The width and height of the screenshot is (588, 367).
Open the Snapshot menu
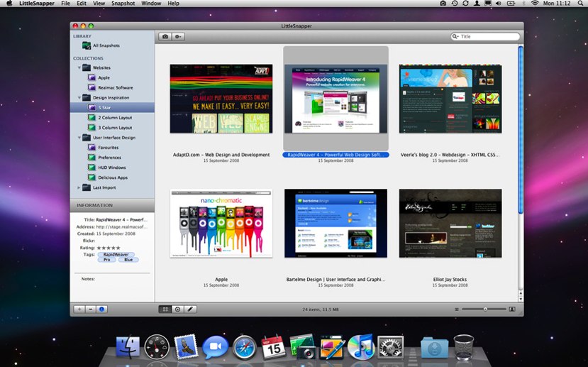coord(123,4)
